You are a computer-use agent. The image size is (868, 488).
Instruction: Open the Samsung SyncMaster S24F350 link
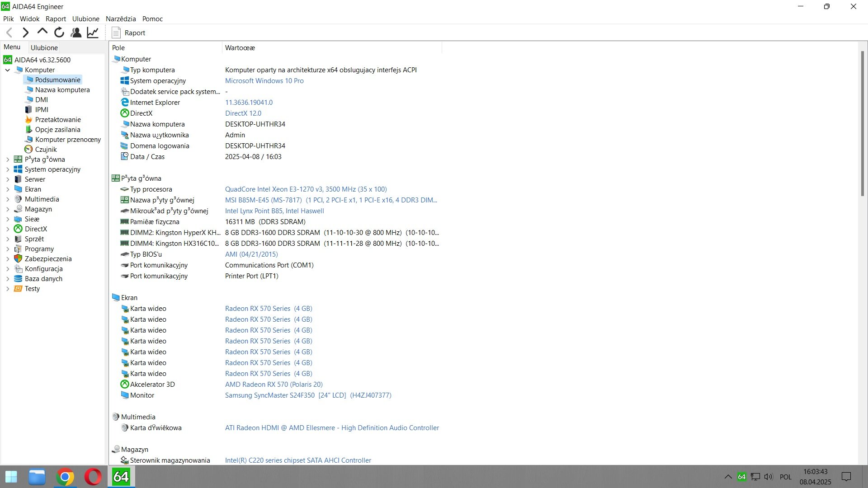click(308, 395)
